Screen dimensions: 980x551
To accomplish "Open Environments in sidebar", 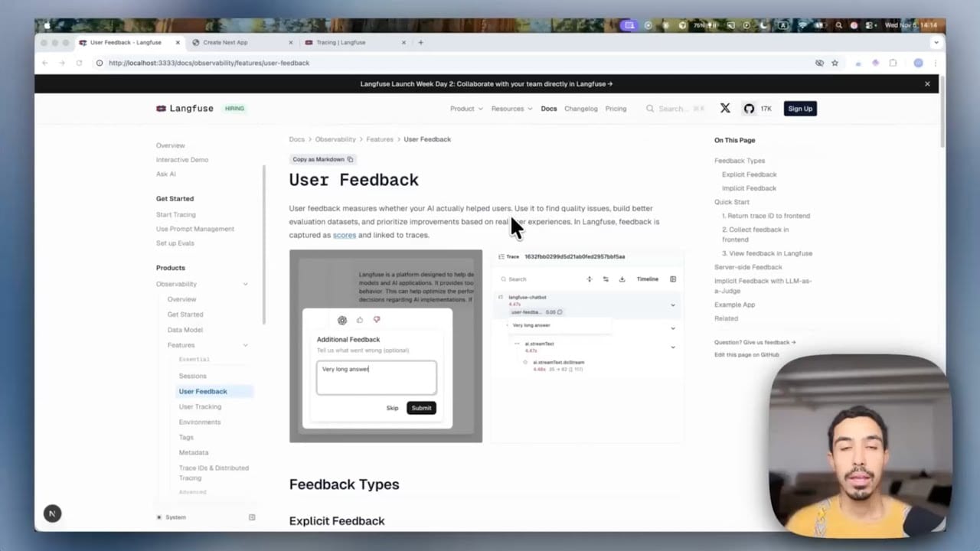I will pos(200,422).
